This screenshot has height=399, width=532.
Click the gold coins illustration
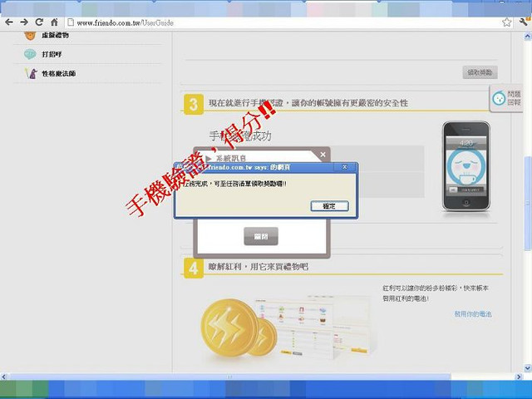239,328
